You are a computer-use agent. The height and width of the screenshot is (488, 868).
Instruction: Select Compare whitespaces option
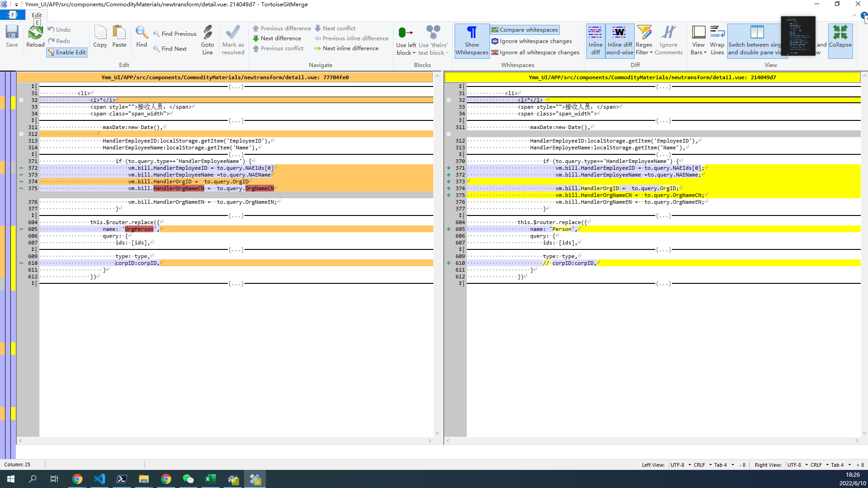(525, 30)
